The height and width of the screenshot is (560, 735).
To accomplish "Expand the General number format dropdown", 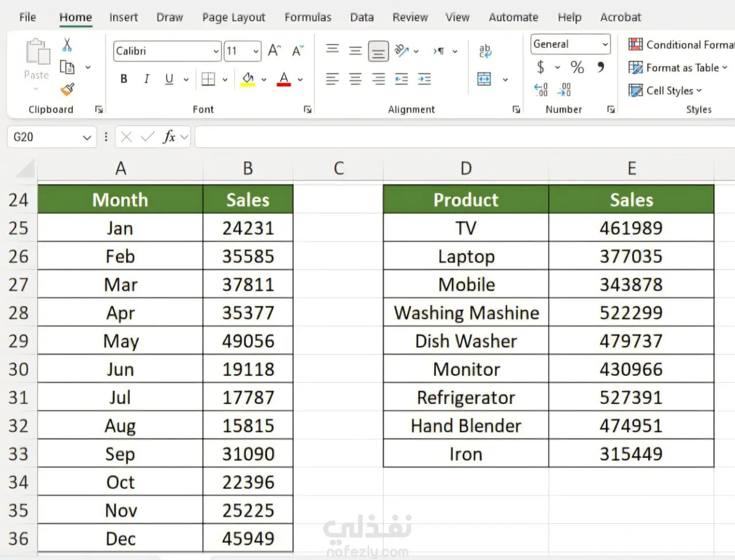I will click(605, 44).
